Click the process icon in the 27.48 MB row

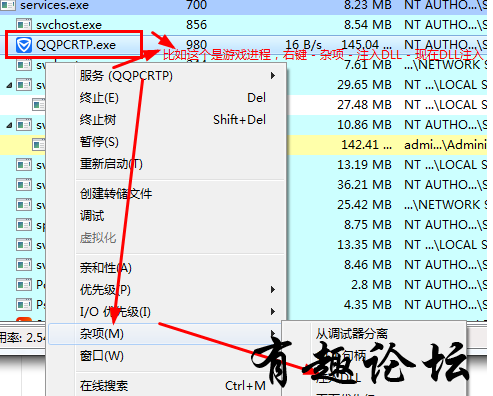(39, 105)
